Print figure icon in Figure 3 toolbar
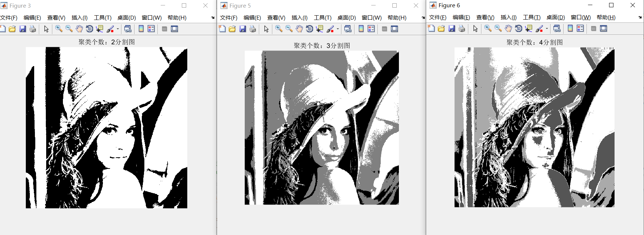 pos(33,29)
